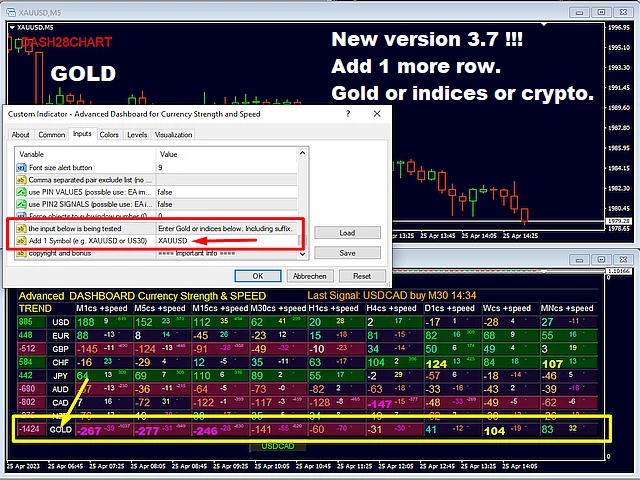Switch to the Colors tab
Viewport: 640px width, 480px height.
click(109, 134)
